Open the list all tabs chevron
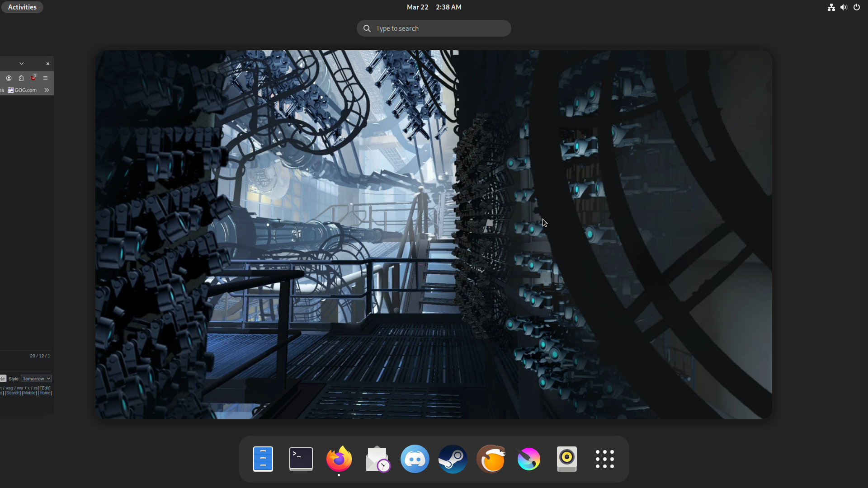868x488 pixels. 21,64
